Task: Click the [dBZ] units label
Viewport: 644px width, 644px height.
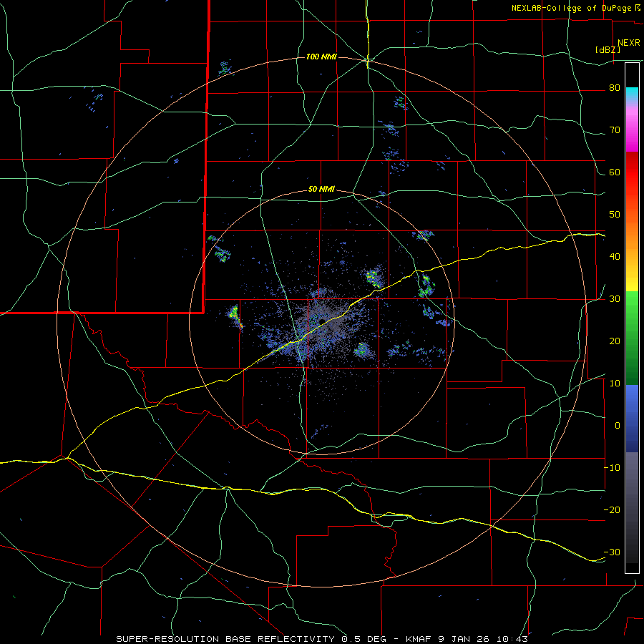Action: (x=608, y=50)
